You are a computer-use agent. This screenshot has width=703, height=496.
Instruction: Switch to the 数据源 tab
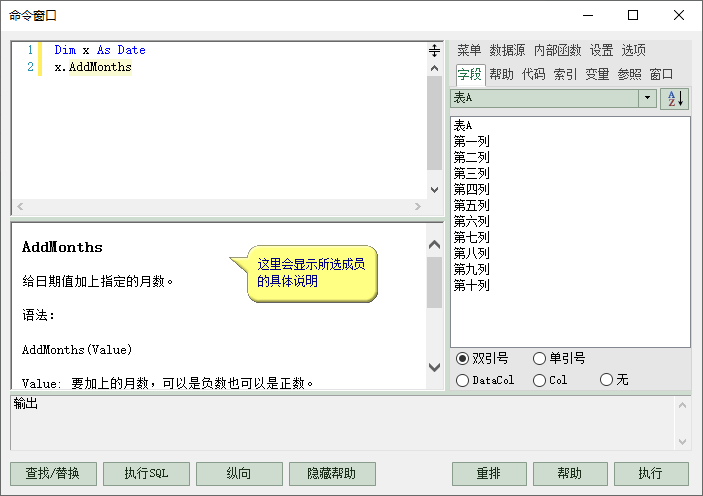507,50
